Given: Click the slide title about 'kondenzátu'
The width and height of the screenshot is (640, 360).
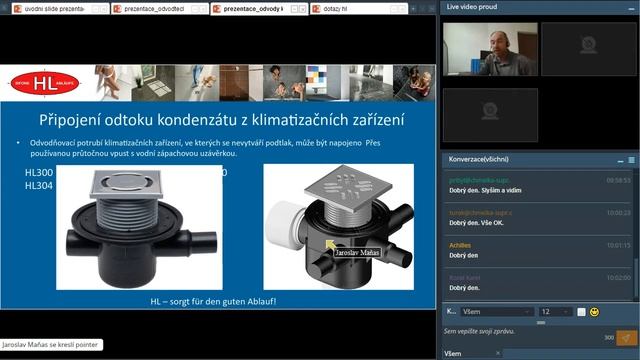Looking at the screenshot, I should pos(222,120).
